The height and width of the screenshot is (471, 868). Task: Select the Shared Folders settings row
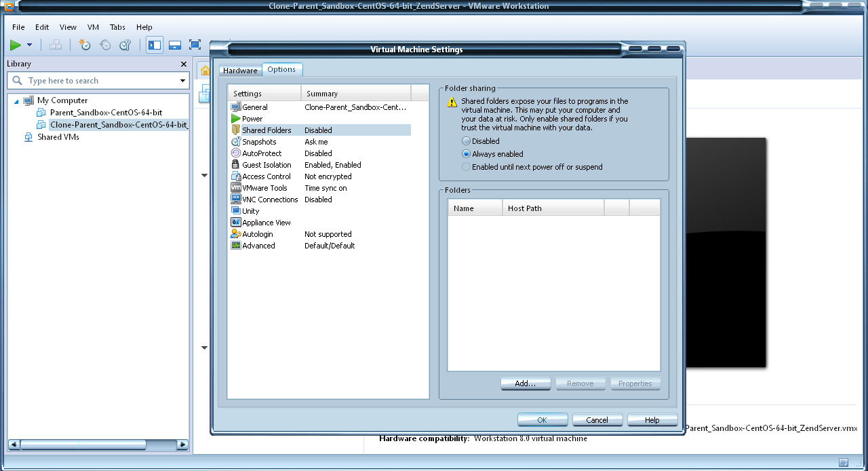point(319,130)
